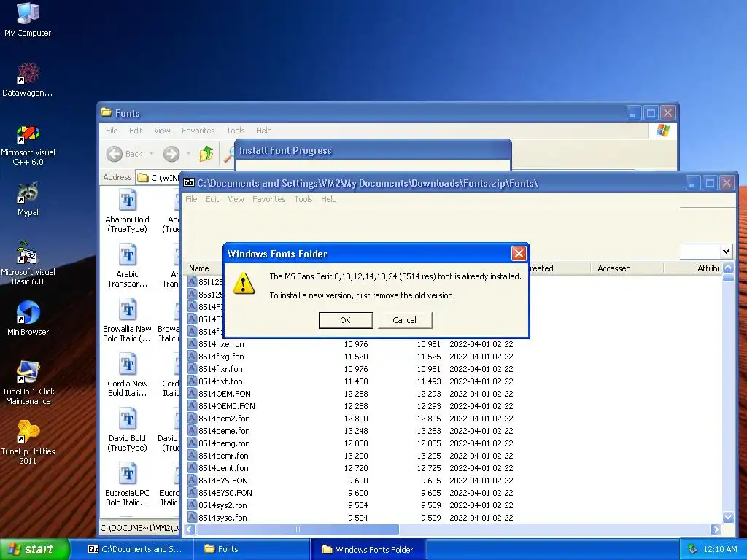Screen dimensions: 747x560
Task: Click the Forward arrow in Fonts window
Action: click(171, 154)
